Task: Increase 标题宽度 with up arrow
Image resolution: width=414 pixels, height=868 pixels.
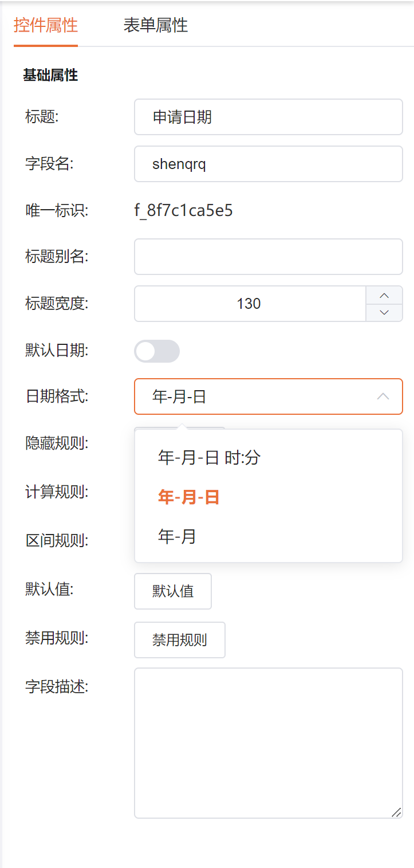Action: pos(384,295)
